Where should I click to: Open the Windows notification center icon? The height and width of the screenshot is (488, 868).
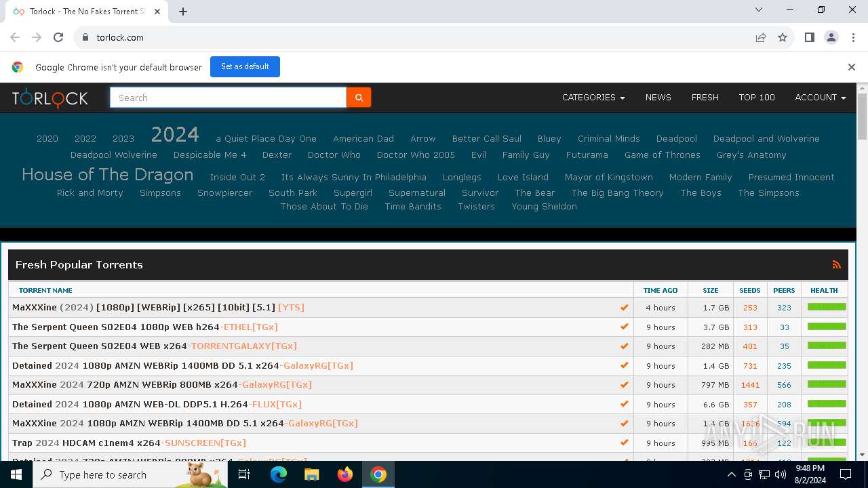pos(846,474)
